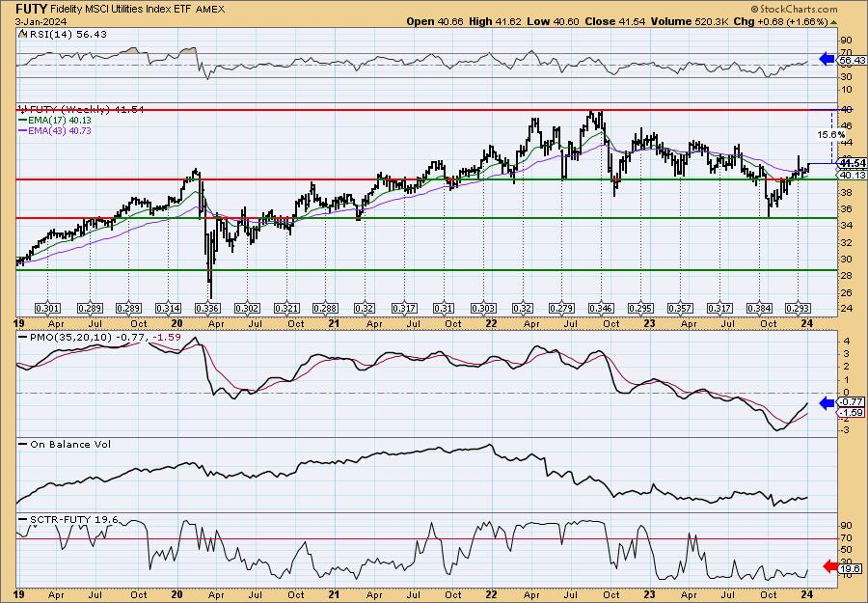Viewport: 868px width, 603px height.
Task: Click the 0.293 label on price panel
Action: click(x=799, y=309)
